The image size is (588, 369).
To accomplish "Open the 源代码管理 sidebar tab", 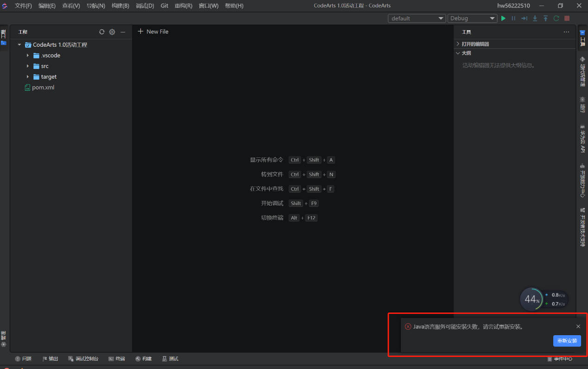I will (582, 72).
